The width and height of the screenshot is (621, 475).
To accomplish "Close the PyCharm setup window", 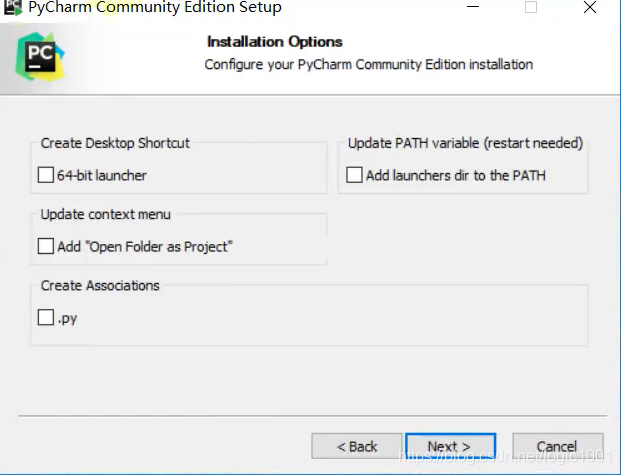I will (x=590, y=7).
